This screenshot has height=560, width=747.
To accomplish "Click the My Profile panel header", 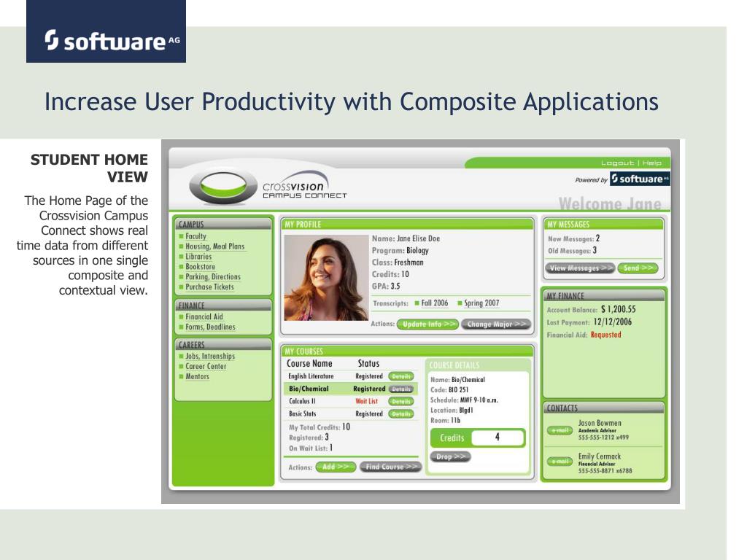I will pos(407,224).
